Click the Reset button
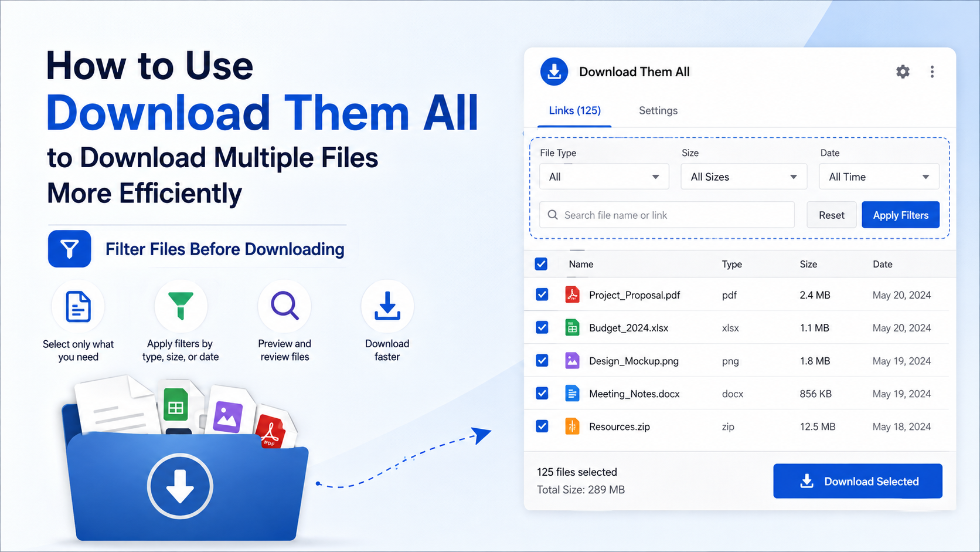The image size is (980, 552). [832, 215]
